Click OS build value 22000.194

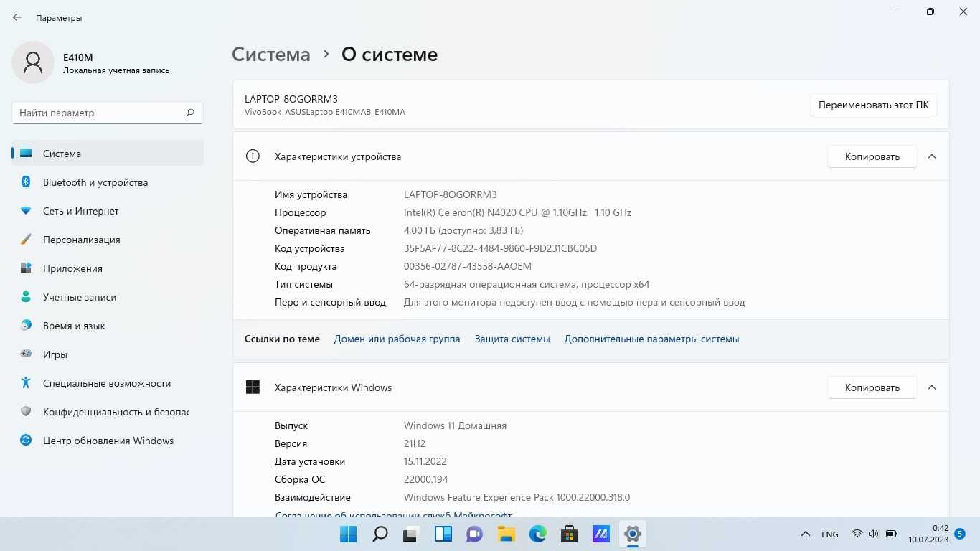pos(425,479)
